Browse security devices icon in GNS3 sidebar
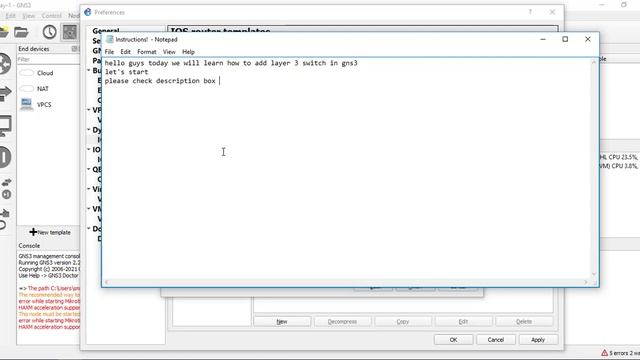The height and width of the screenshot is (360, 640). [x=5, y=157]
